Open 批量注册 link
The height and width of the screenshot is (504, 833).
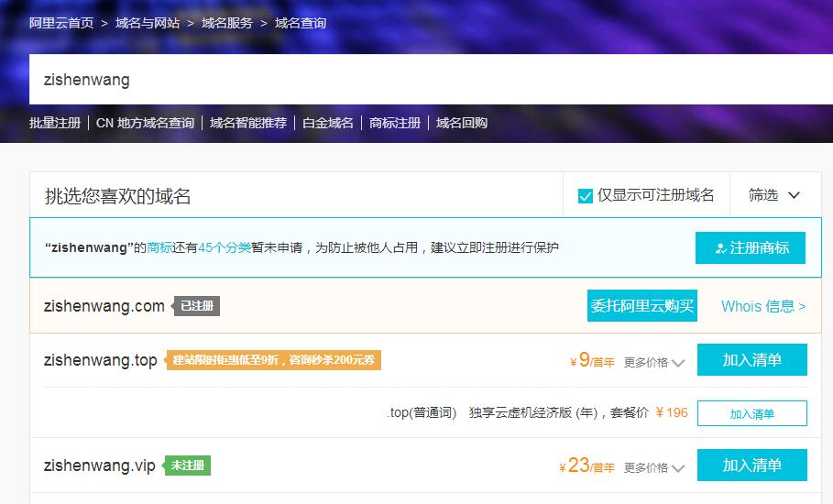point(55,123)
